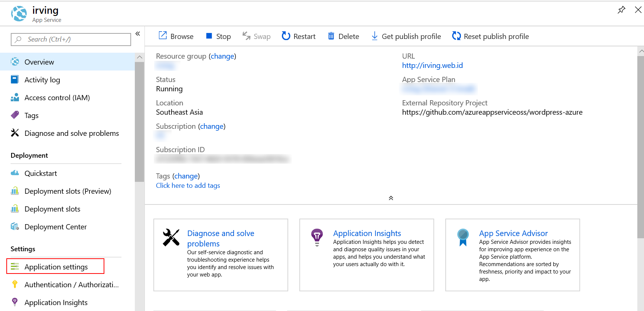Open the irving.web.id URL link

(432, 66)
